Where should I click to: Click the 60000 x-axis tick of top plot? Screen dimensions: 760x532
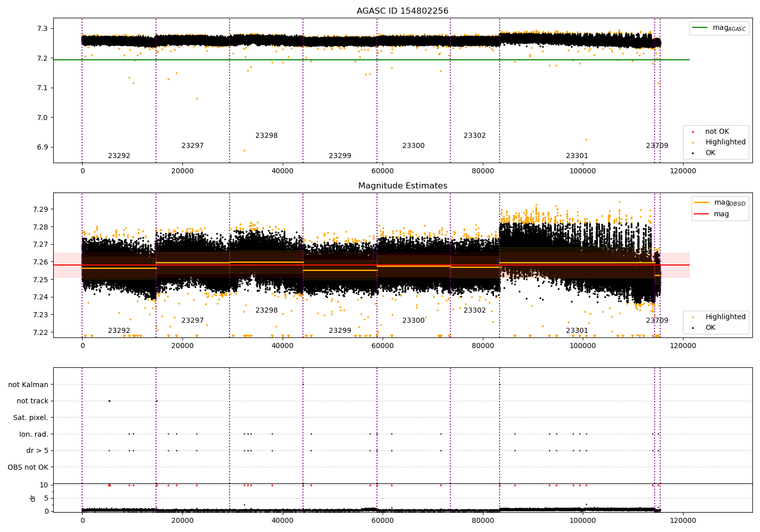383,171
